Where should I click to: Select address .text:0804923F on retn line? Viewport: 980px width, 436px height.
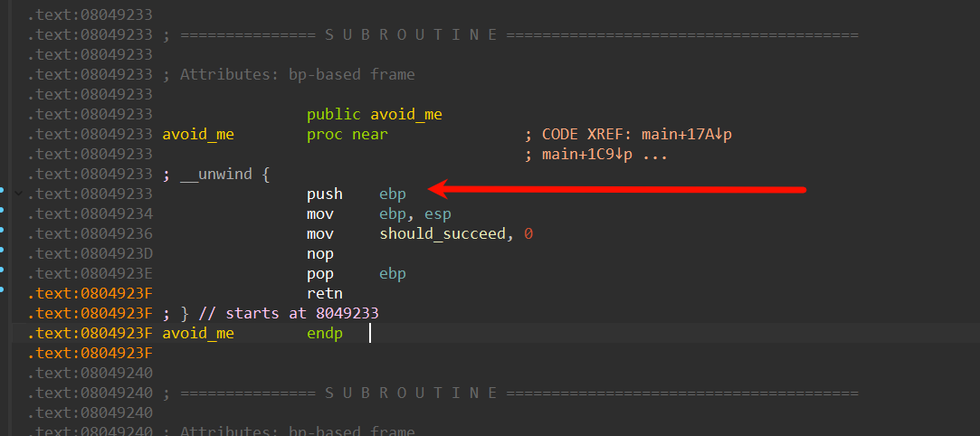tap(90, 294)
